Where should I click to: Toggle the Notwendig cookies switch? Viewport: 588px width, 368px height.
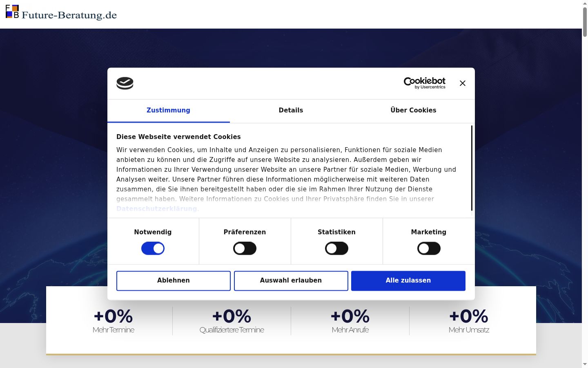coord(153,248)
